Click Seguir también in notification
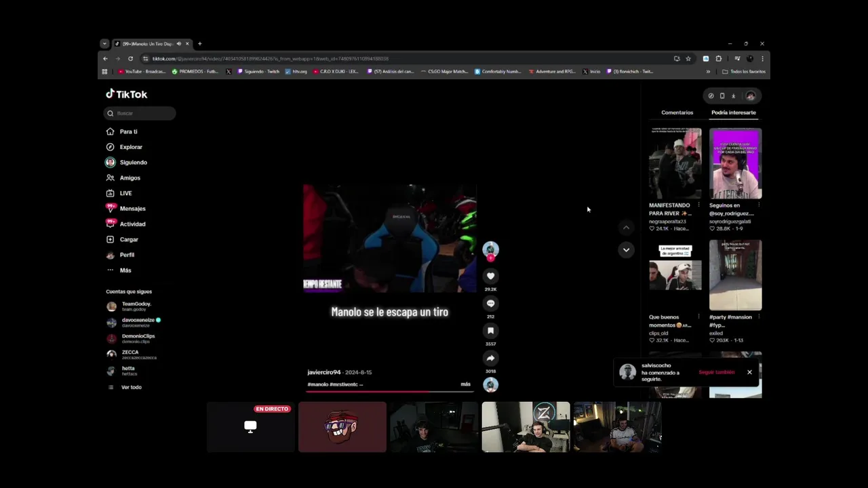 tap(716, 372)
